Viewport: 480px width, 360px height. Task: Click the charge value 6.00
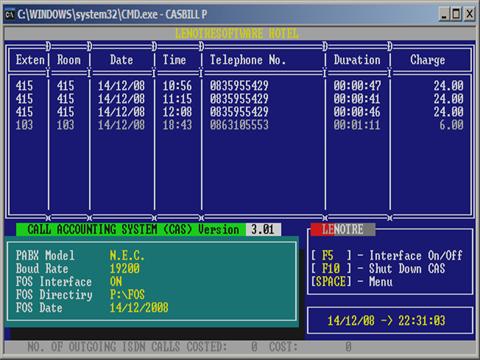pyautogui.click(x=451, y=125)
